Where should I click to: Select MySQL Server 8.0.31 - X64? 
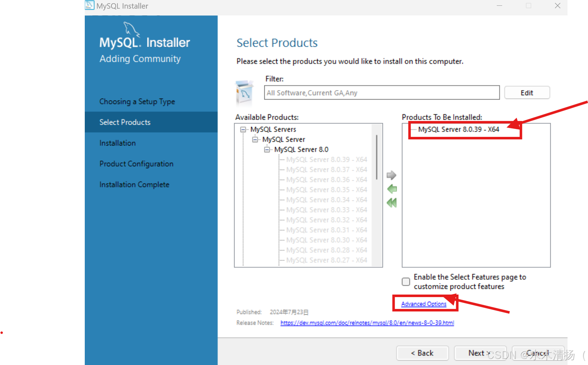click(x=327, y=230)
